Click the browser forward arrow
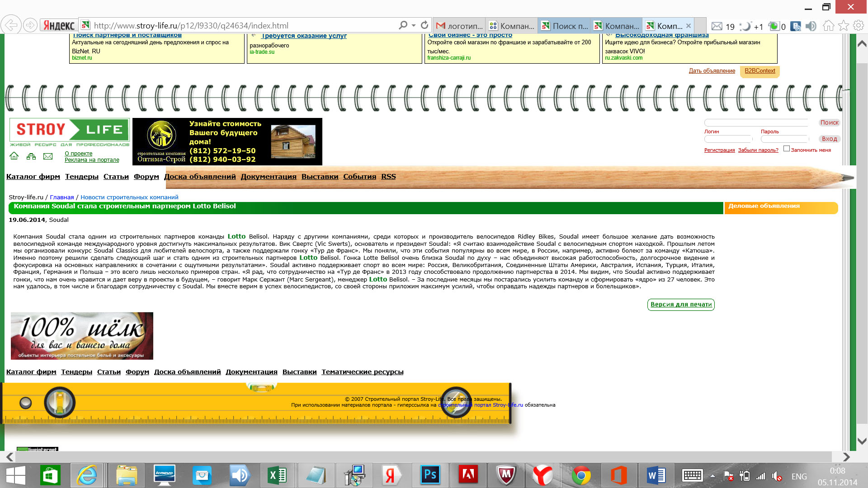868x488 pixels. click(30, 25)
